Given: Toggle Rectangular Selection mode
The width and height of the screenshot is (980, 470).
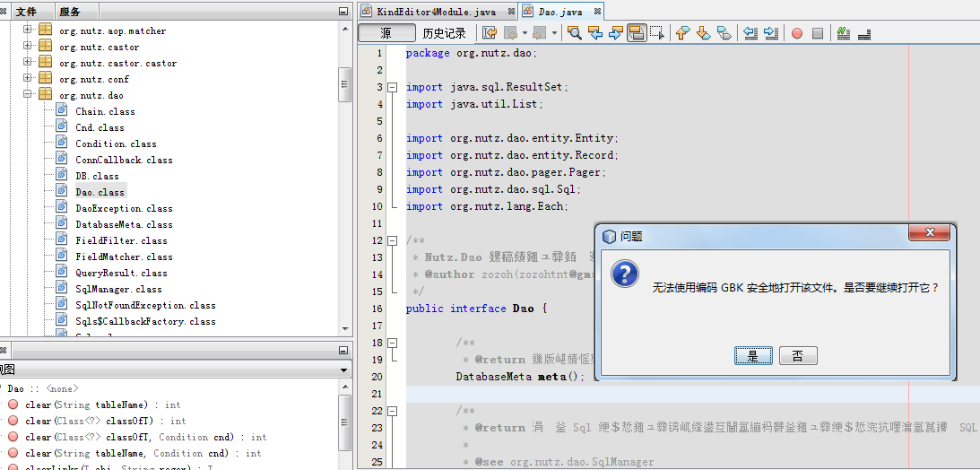Looking at the screenshot, I should [656, 33].
